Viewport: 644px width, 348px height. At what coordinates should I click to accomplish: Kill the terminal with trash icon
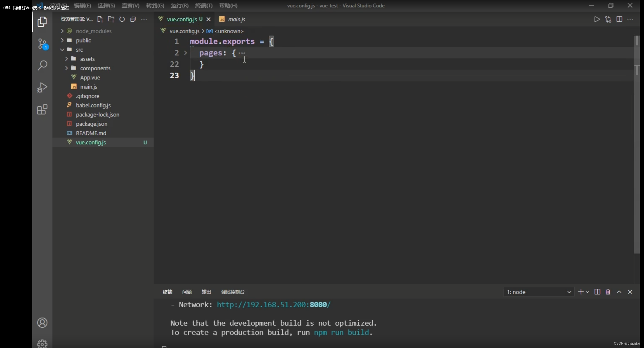click(x=608, y=292)
